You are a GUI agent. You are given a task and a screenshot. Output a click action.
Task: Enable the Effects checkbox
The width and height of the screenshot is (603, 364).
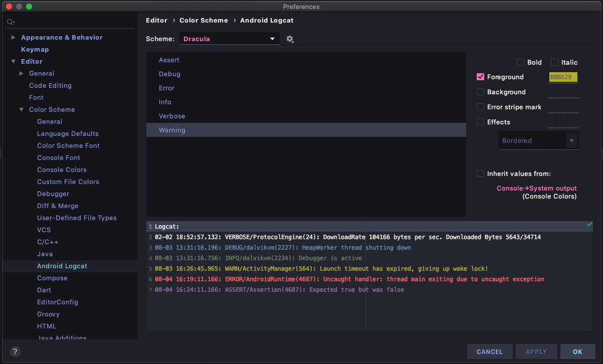pos(480,122)
